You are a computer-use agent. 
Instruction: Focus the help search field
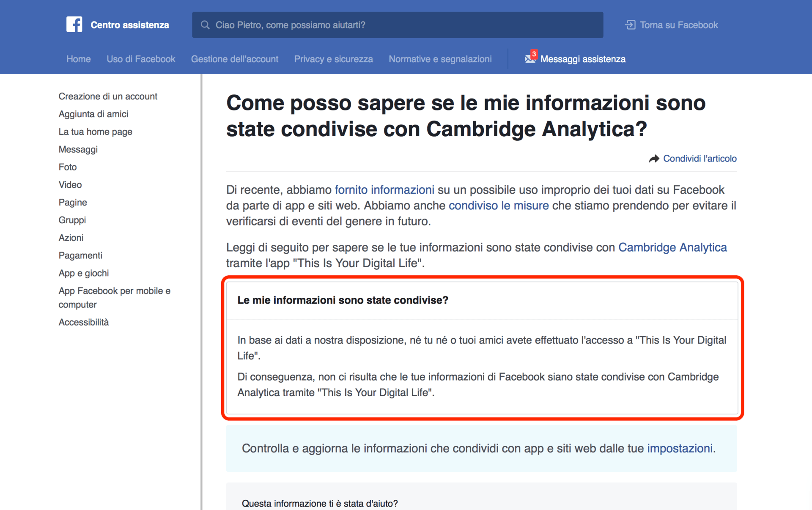point(398,25)
